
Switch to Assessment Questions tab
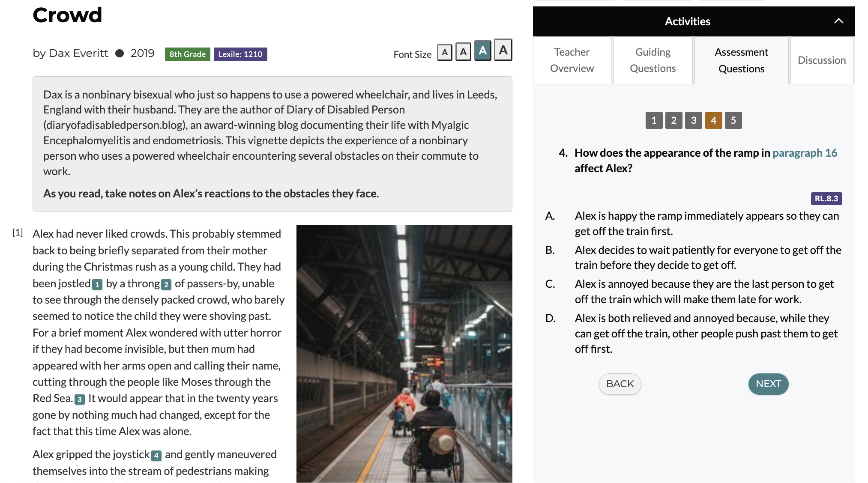[741, 60]
